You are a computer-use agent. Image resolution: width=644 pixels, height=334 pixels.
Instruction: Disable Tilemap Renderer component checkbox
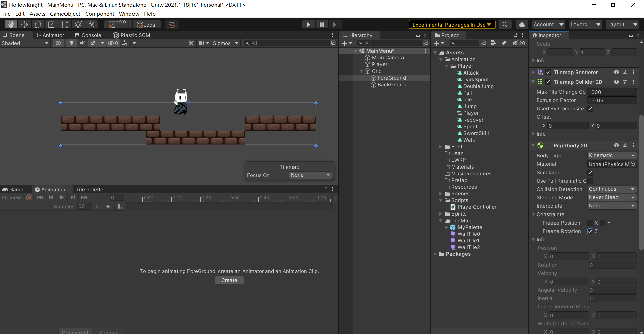[x=548, y=72]
